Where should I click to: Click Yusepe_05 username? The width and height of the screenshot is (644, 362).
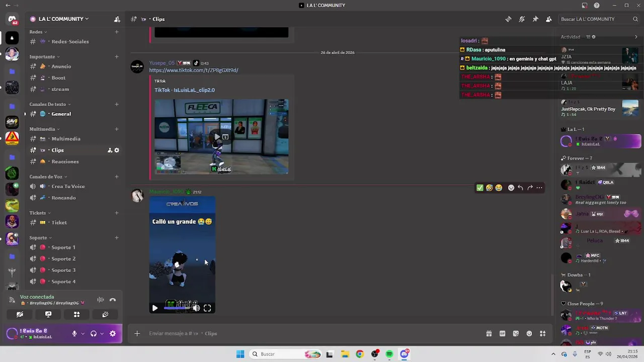(x=162, y=63)
